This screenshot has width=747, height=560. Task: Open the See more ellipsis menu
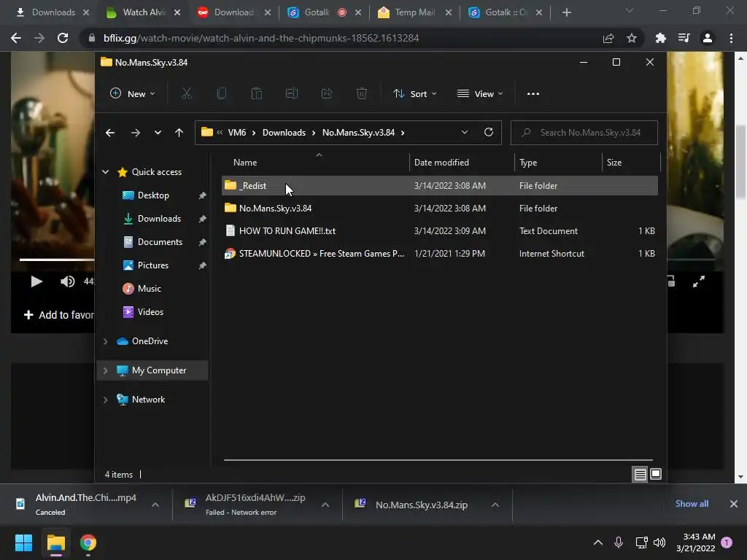point(533,94)
